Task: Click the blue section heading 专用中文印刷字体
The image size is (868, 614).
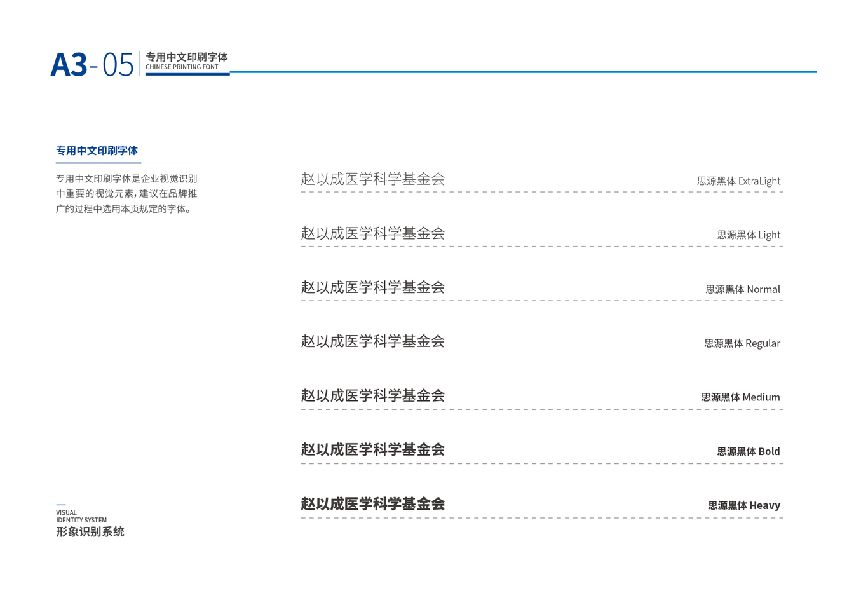Action: (x=97, y=151)
